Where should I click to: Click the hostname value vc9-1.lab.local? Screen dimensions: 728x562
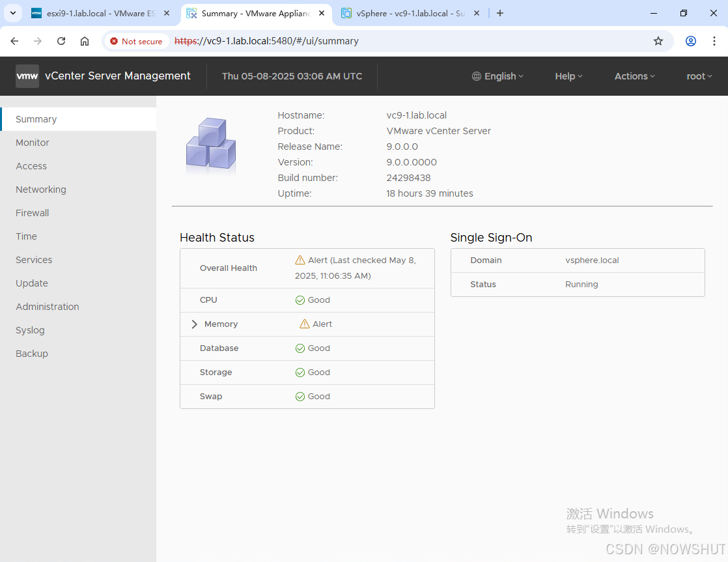(417, 115)
